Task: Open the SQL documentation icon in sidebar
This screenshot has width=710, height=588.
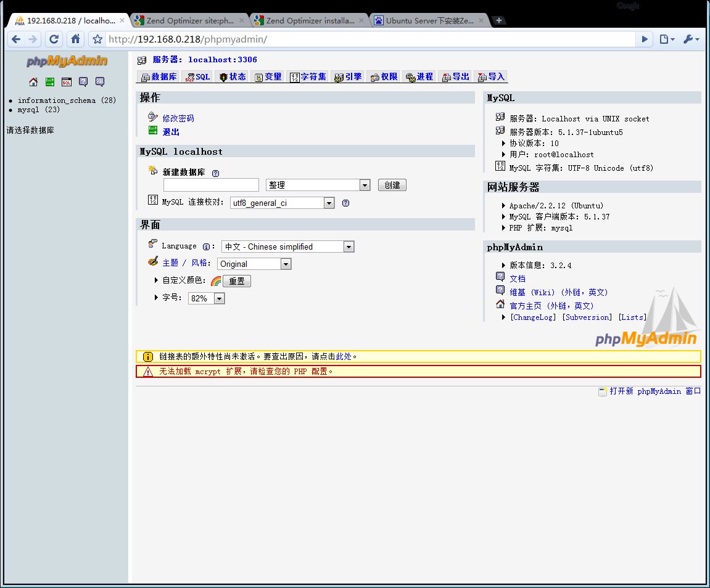Action: click(100, 82)
